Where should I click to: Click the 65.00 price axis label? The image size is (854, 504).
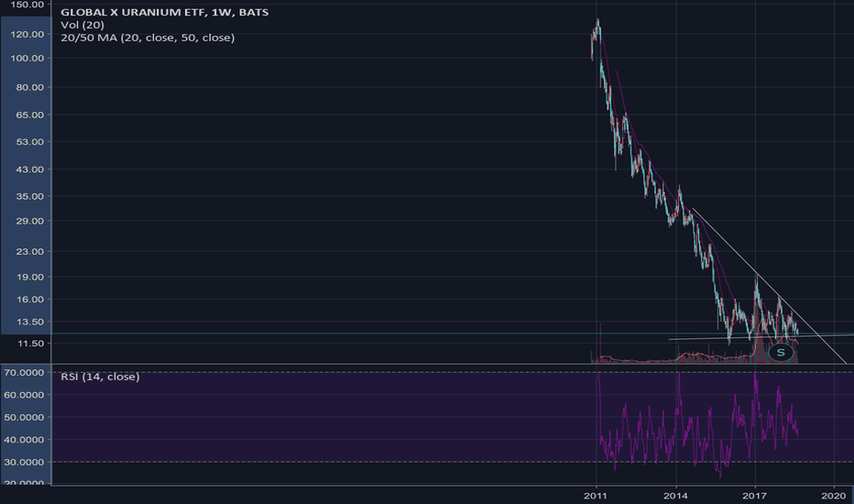tap(30, 115)
